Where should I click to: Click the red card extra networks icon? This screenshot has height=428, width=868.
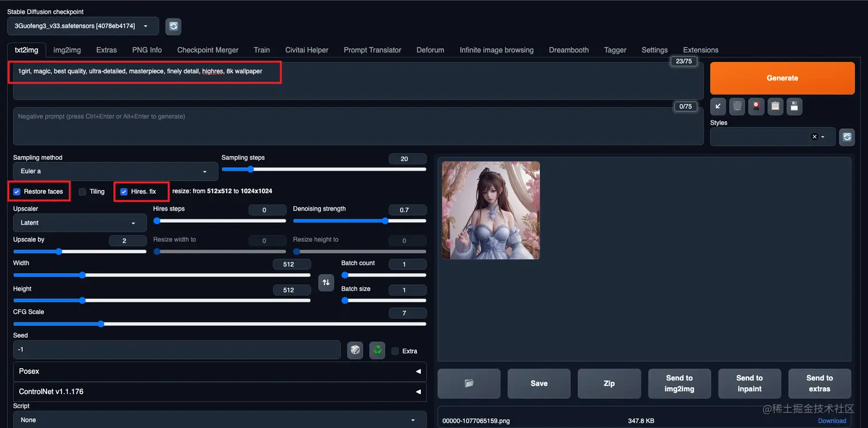pos(756,106)
